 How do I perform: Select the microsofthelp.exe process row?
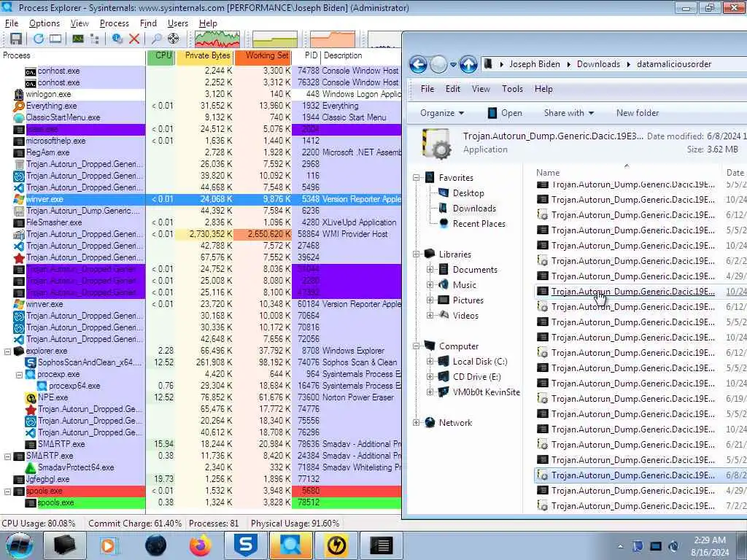201,141
